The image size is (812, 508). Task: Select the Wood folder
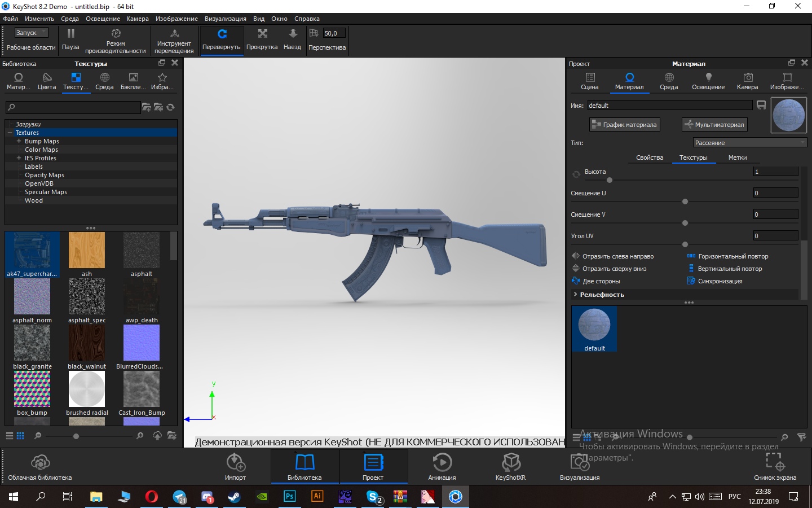coord(34,200)
